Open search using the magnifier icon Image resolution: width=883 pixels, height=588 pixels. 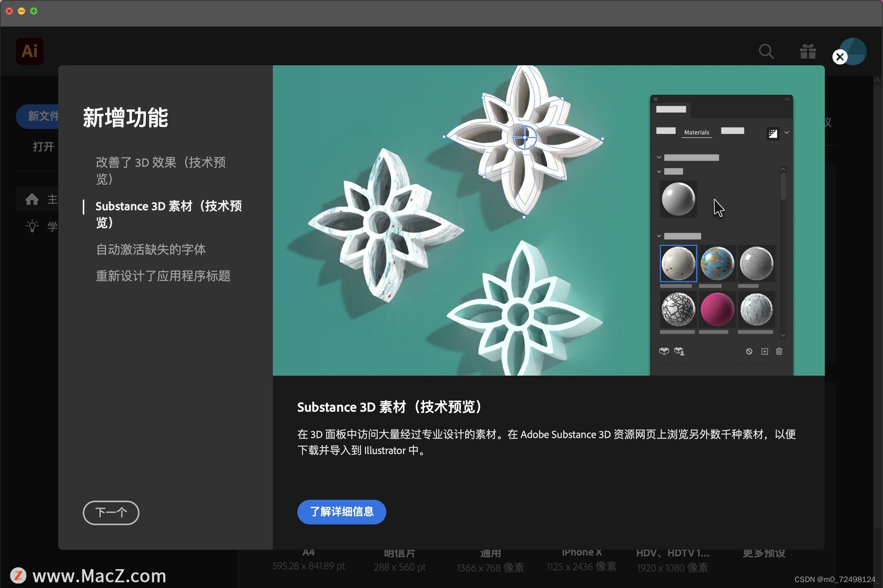click(766, 51)
